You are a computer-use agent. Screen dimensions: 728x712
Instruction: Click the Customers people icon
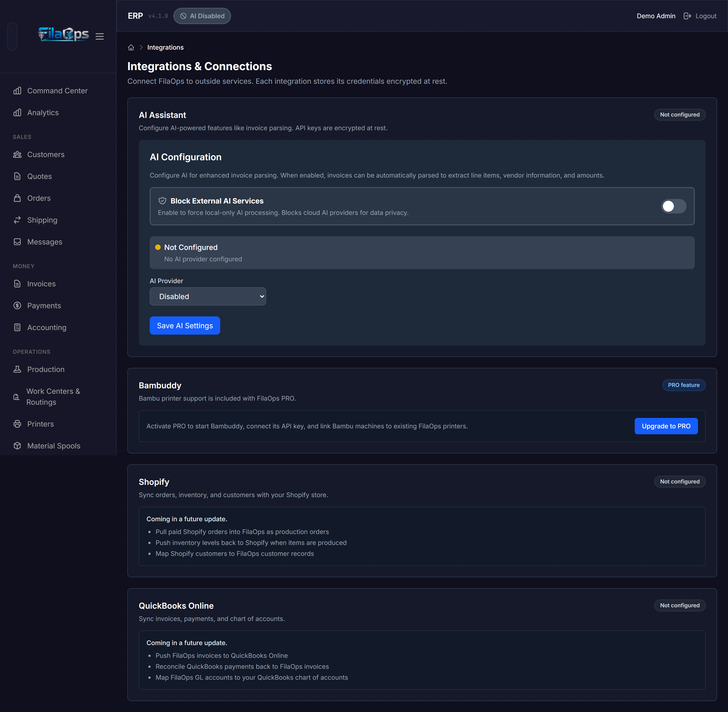[17, 154]
